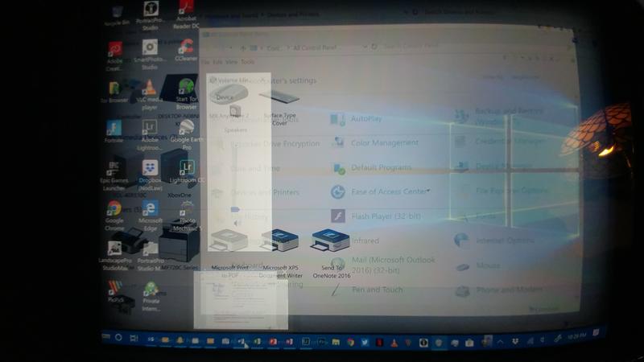This screenshot has height=362, width=644.
Task: Open the Flash Player (32-bit) item
Action: coord(375,216)
